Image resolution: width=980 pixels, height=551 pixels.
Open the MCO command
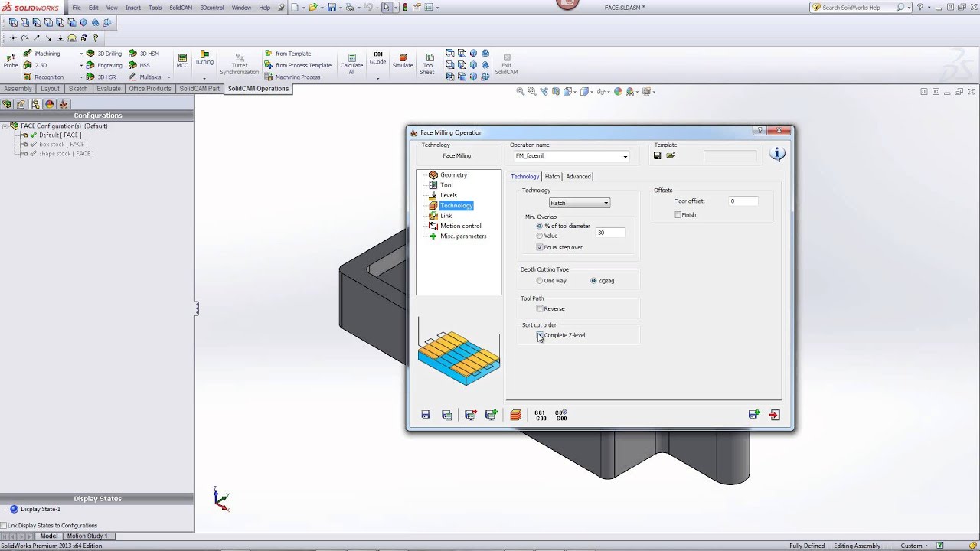pyautogui.click(x=182, y=60)
